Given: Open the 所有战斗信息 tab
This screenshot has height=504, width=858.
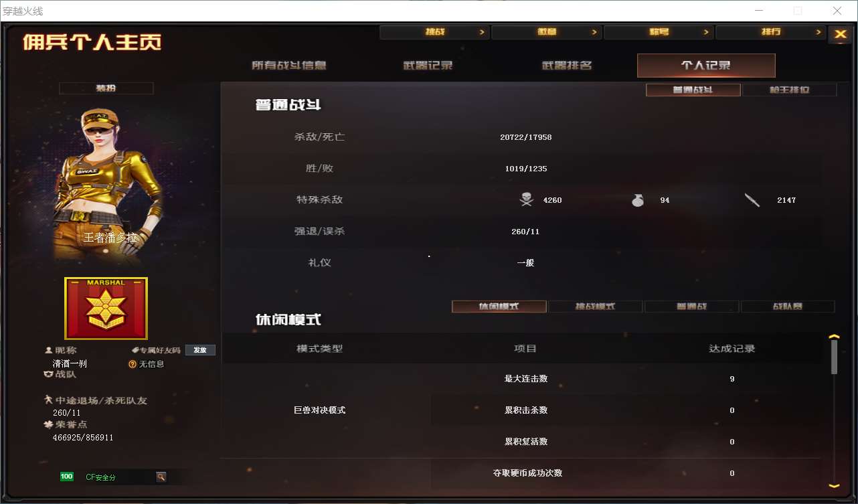Looking at the screenshot, I should tap(289, 66).
